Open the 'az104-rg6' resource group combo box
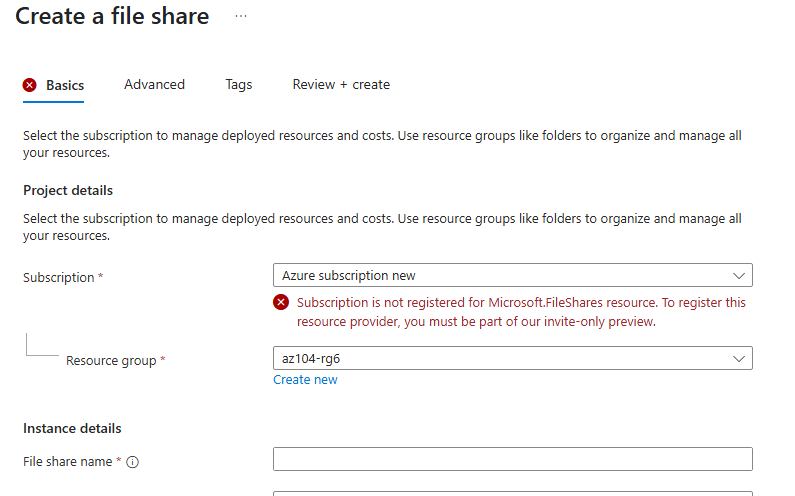The width and height of the screenshot is (795, 496). point(500,358)
